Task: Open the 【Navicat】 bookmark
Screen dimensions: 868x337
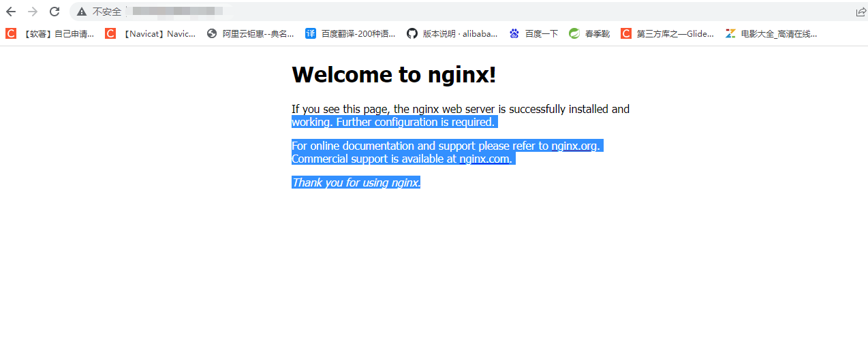Action: pyautogui.click(x=150, y=33)
